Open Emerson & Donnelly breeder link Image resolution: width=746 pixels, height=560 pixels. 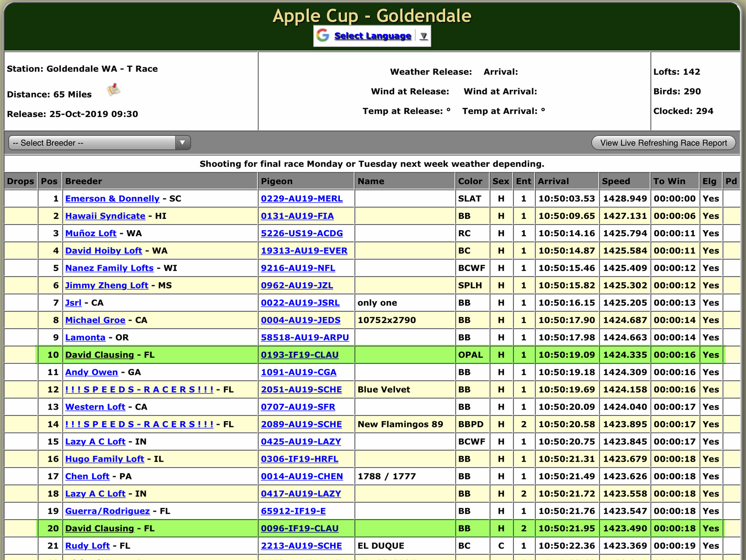coord(112,199)
